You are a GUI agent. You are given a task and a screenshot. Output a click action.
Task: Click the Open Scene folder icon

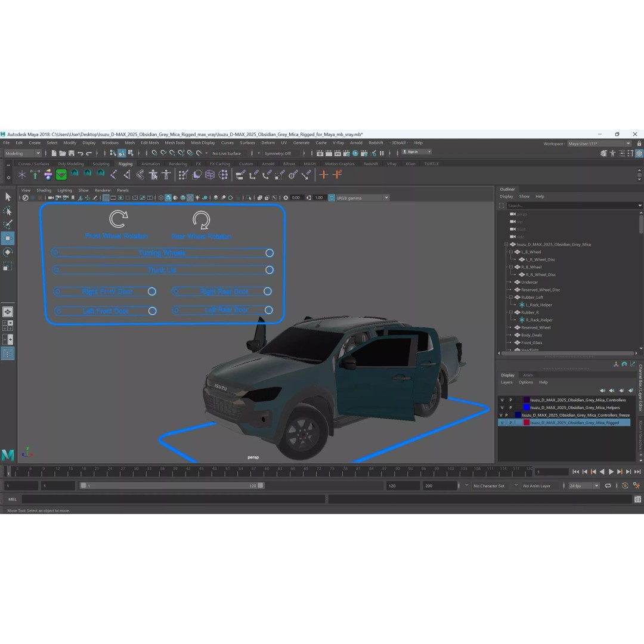tap(63, 153)
